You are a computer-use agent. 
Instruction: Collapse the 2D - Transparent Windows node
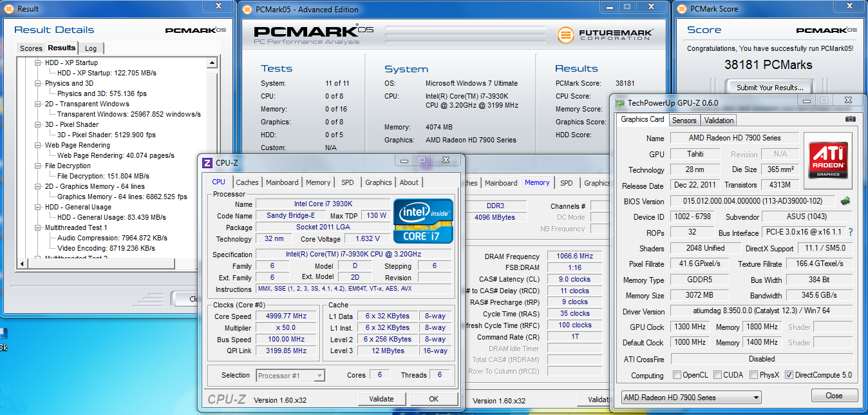click(38, 104)
